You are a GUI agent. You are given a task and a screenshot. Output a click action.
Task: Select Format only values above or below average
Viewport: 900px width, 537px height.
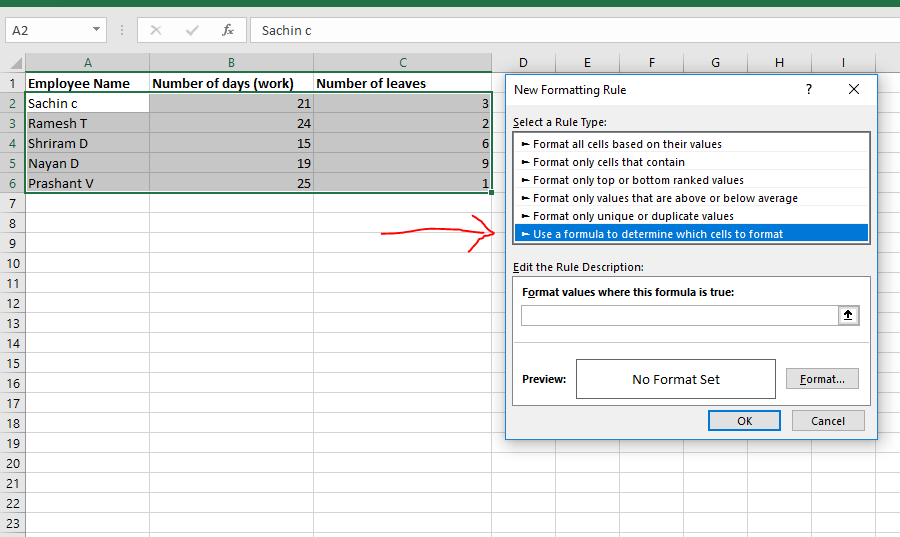pyautogui.click(x=692, y=198)
